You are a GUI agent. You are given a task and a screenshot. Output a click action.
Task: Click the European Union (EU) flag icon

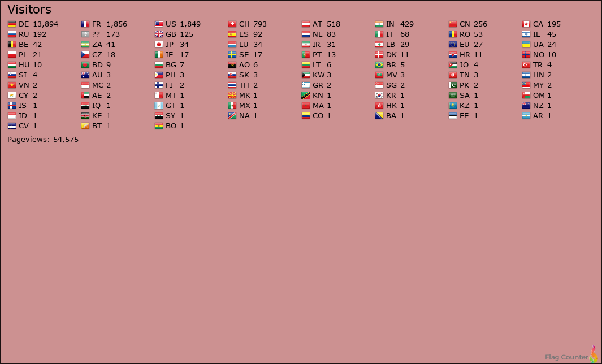[x=452, y=45]
